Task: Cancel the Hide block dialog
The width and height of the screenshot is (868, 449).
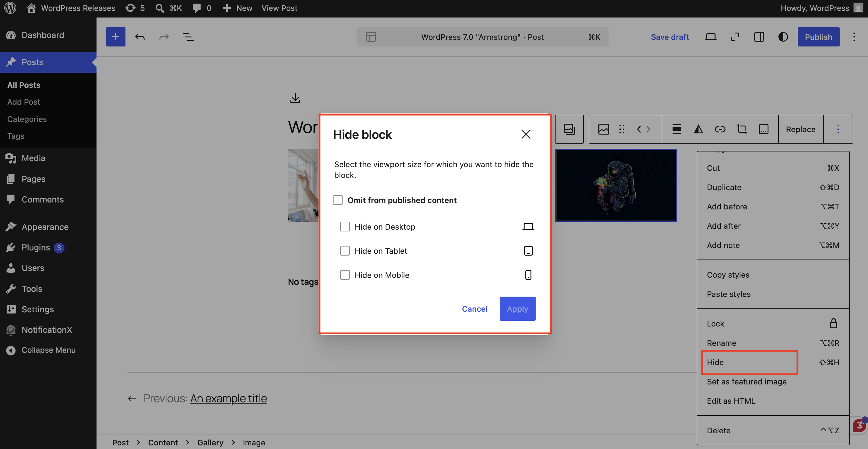Action: tap(474, 309)
